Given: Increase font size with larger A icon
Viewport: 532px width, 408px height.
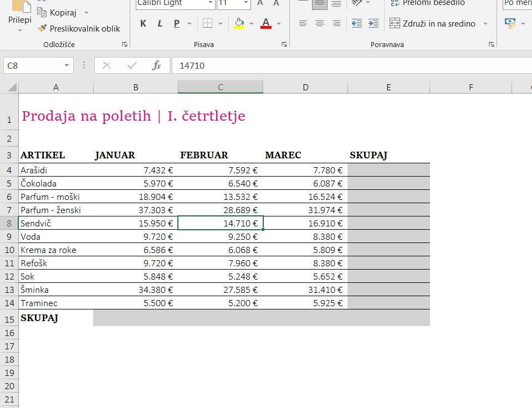Looking at the screenshot, I should tap(260, 3).
